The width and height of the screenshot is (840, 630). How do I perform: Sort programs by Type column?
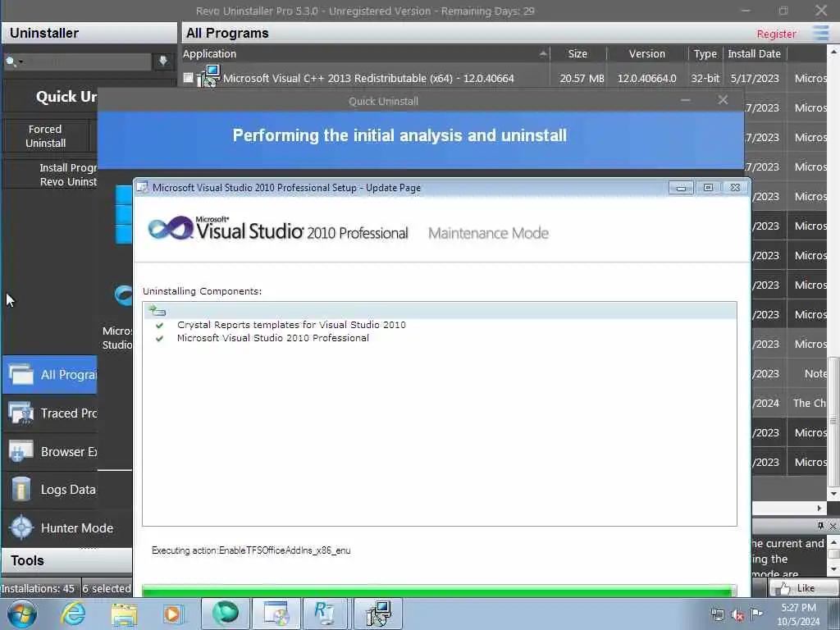click(705, 53)
